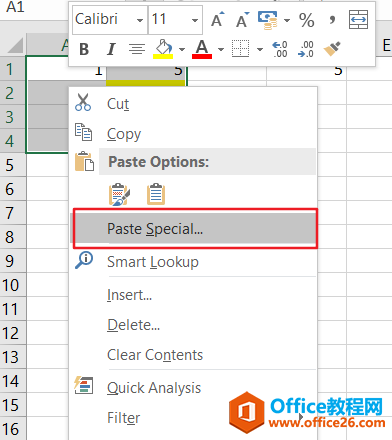Click the Decrease Decimal icon
Image resolution: width=392 pixels, height=440 pixels.
click(306, 49)
